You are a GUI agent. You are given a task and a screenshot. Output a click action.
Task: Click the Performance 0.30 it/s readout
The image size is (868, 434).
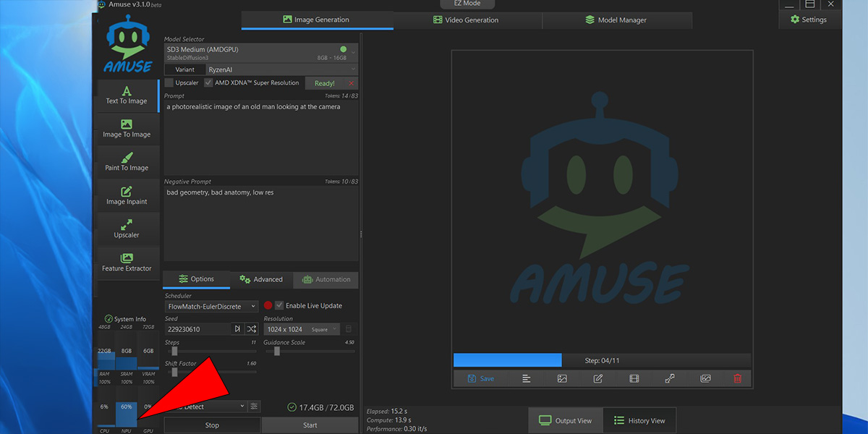pos(395,429)
